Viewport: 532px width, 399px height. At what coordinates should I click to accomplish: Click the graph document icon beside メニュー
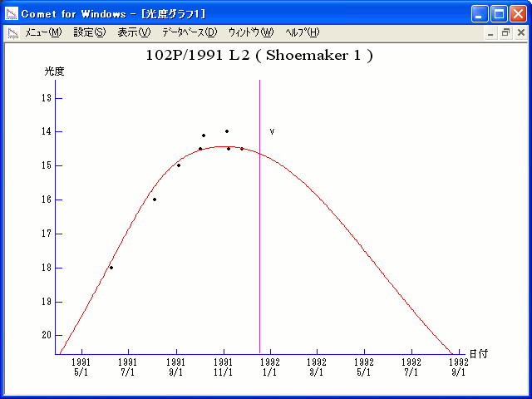(x=12, y=32)
